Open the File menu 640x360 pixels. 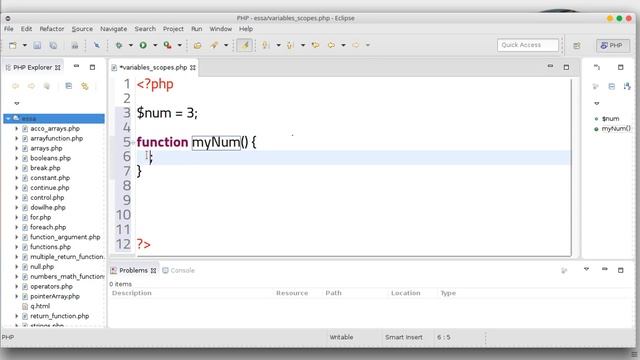click(9, 29)
